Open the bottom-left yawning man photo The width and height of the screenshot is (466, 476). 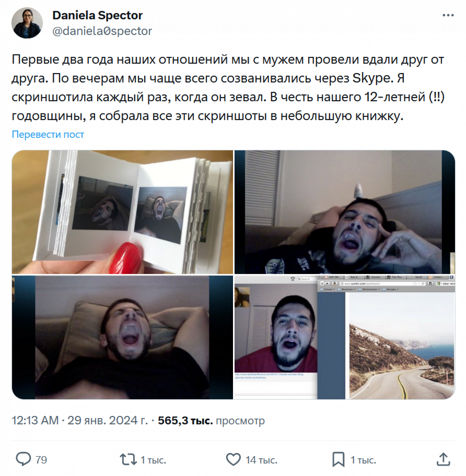[x=122, y=338]
